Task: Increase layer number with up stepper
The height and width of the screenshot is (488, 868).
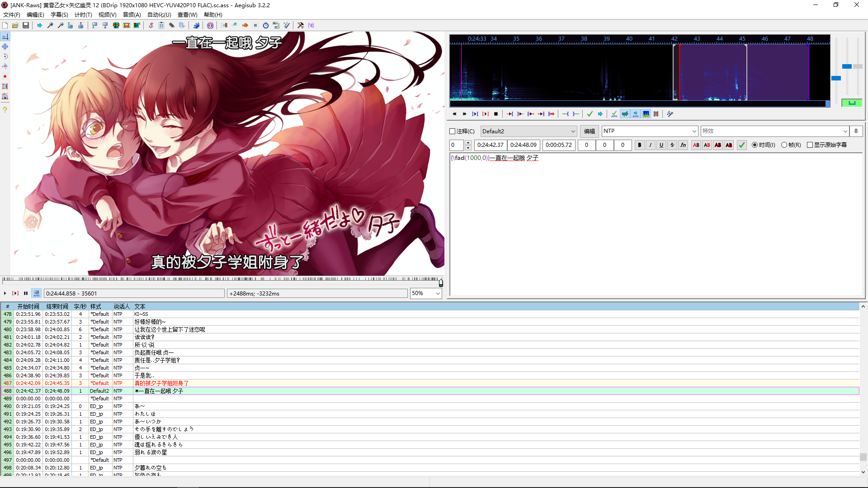Action: pyautogui.click(x=468, y=143)
